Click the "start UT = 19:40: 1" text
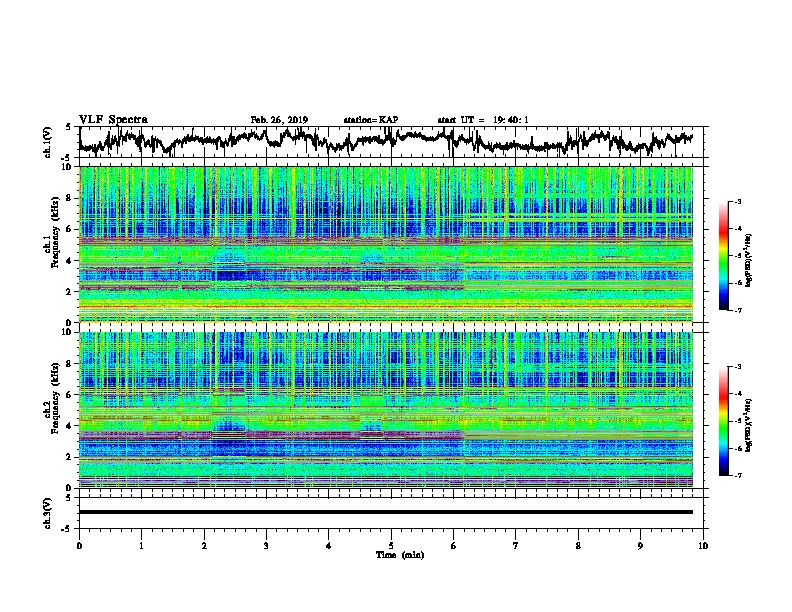792x612 pixels. click(483, 120)
